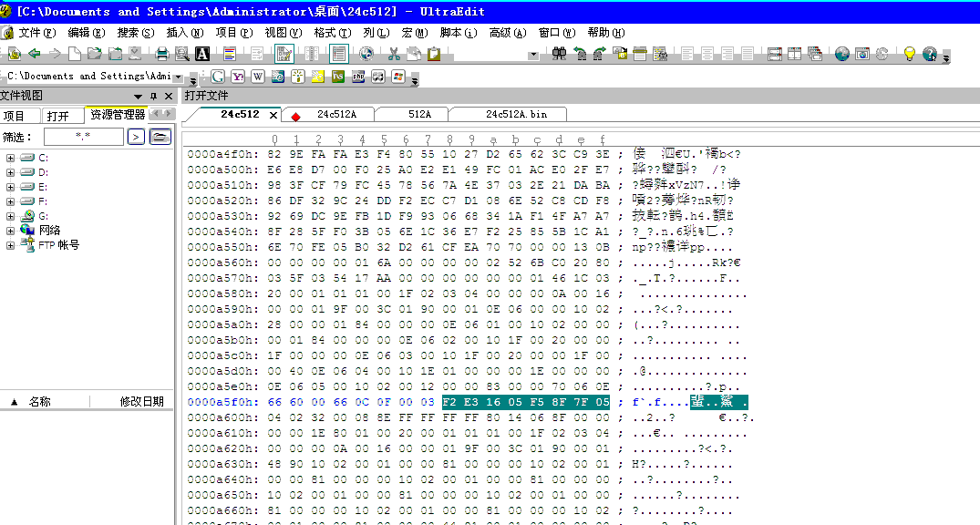
Task: Switch to the 项目 panel tab
Action: point(15,116)
